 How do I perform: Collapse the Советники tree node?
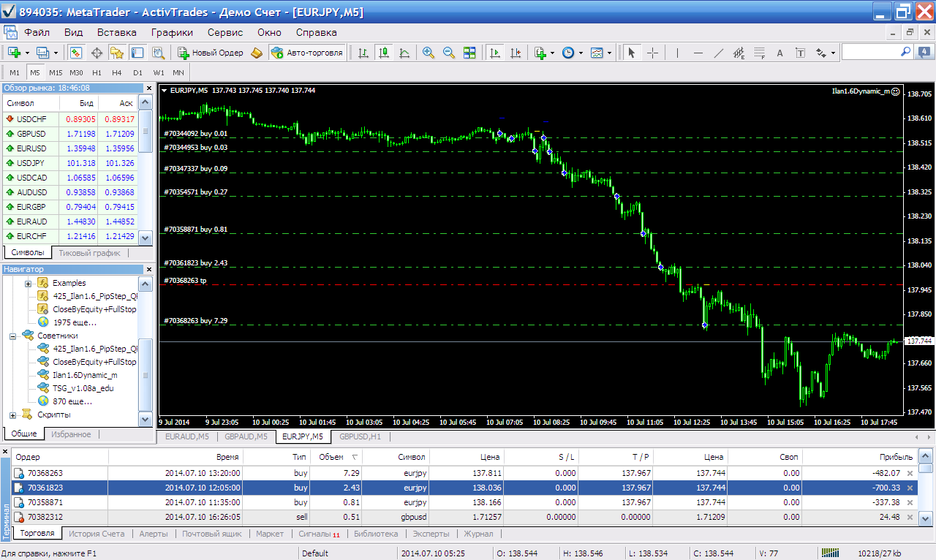coord(13,336)
